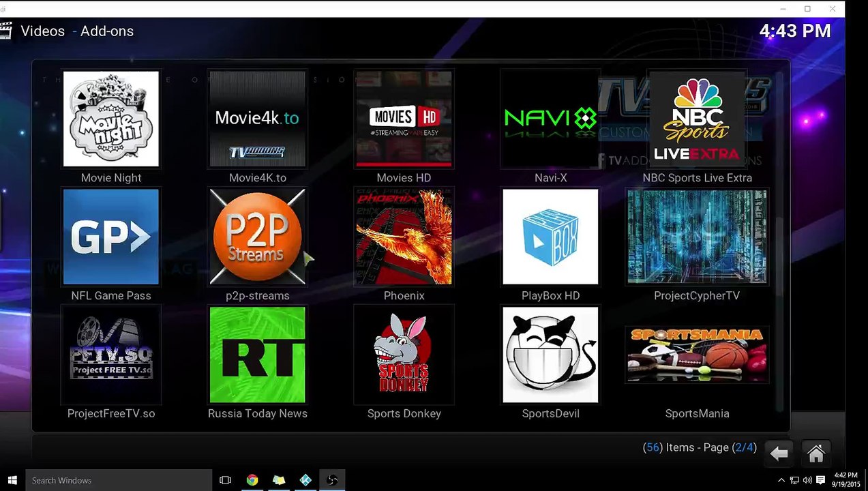Switch to Kodi taskbar icon
The width and height of the screenshot is (868, 491).
point(305,480)
